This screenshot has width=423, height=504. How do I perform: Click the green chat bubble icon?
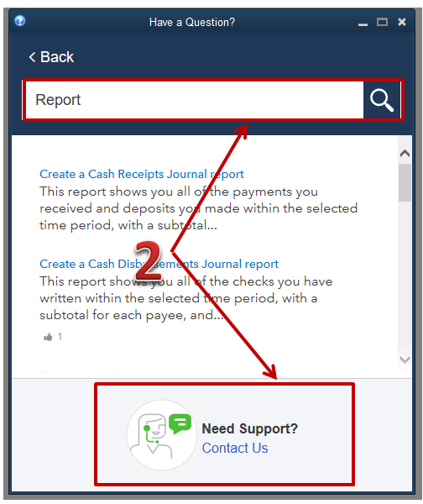pos(180,423)
